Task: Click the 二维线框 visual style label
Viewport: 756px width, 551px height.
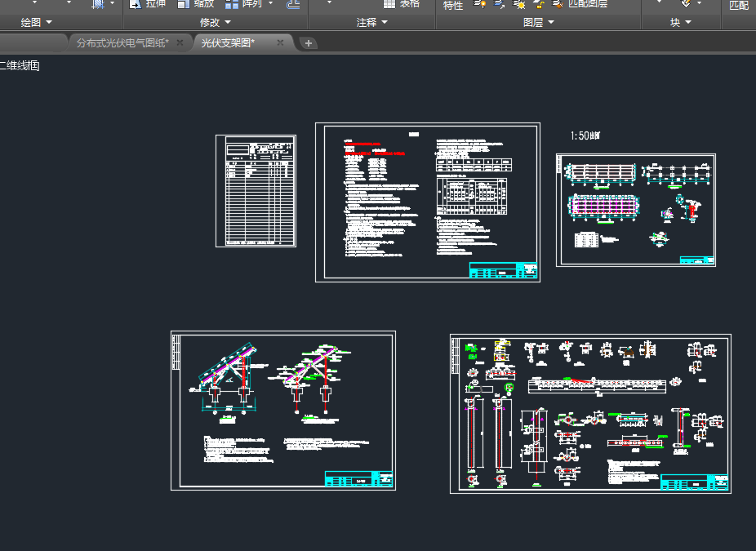Action: click(x=20, y=65)
